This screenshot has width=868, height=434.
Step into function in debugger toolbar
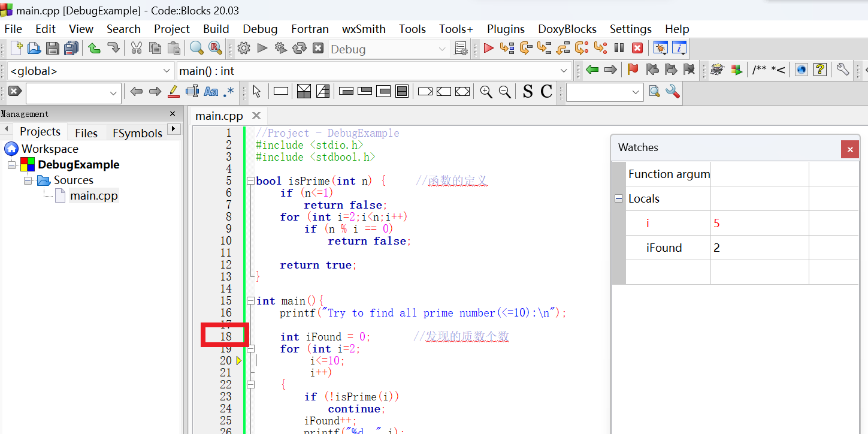tap(545, 48)
